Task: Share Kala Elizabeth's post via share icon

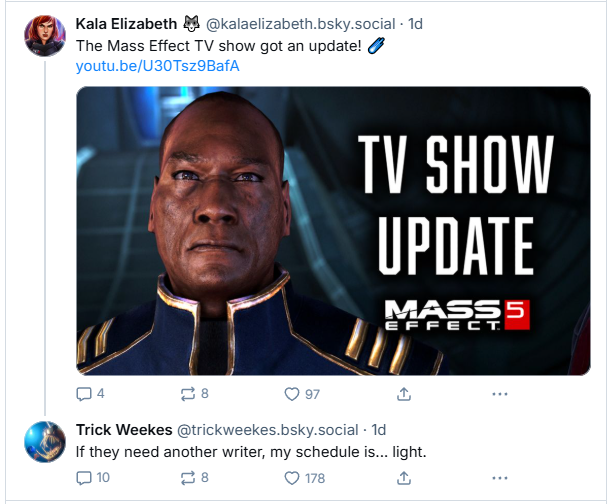Action: click(404, 394)
